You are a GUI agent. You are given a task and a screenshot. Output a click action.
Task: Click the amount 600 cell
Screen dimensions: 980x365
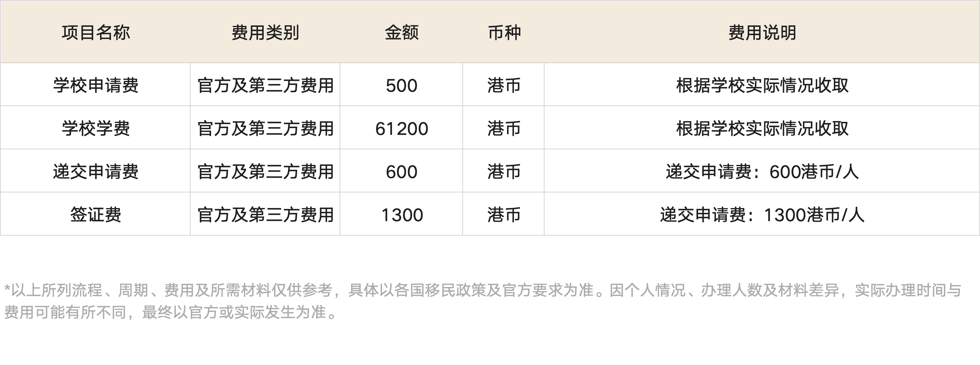point(401,172)
